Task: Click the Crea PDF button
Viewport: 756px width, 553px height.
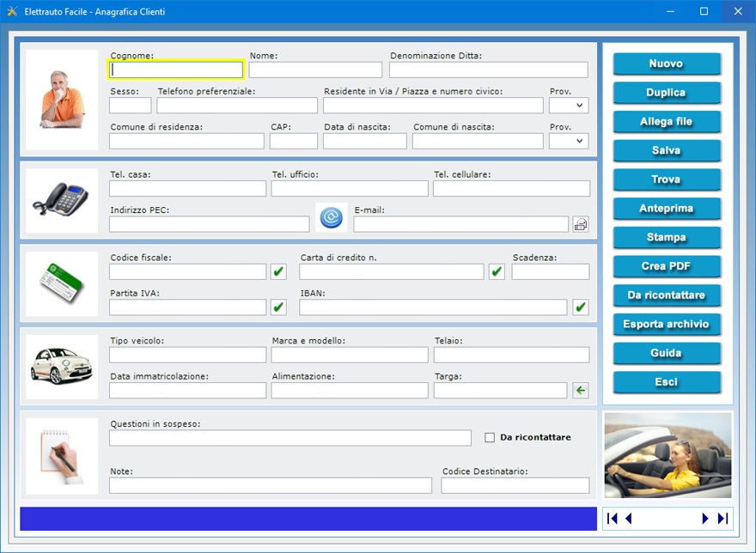Action: click(666, 266)
